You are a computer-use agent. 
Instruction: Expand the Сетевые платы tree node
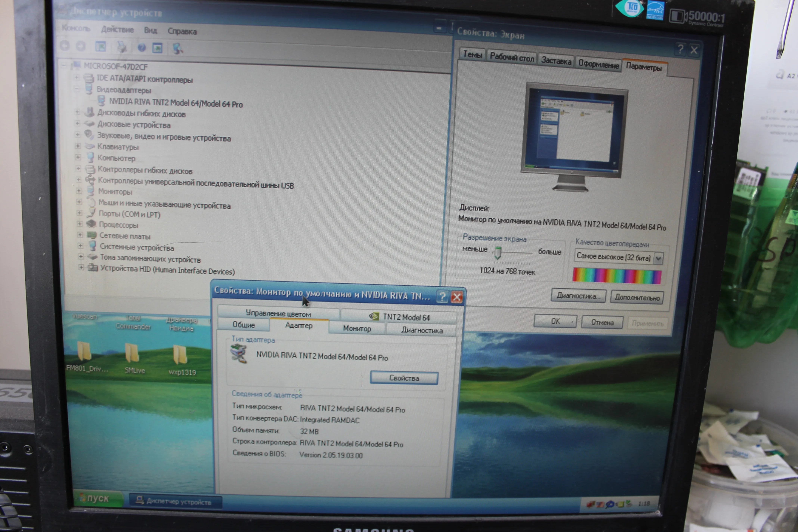(x=80, y=235)
